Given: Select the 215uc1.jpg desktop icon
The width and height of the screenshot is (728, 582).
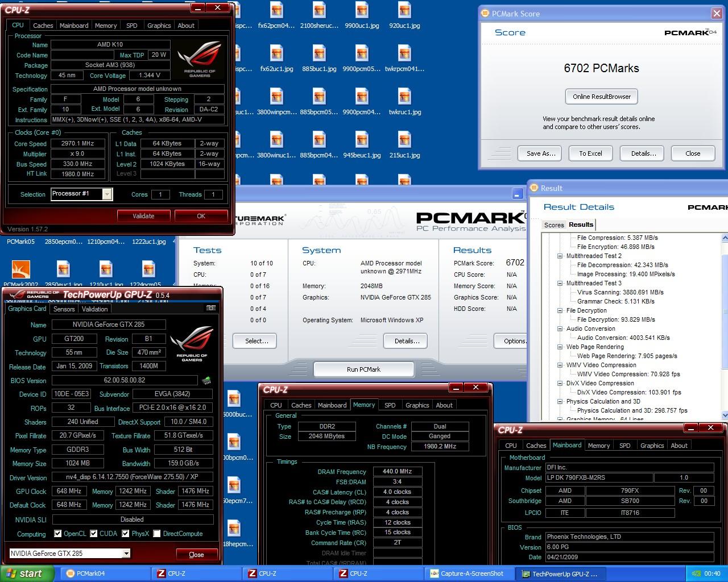Looking at the screenshot, I should click(404, 145).
